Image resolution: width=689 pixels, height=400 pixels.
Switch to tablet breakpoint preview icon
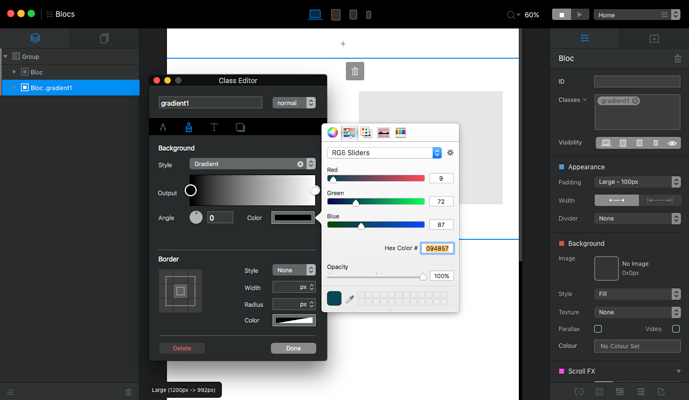(336, 15)
